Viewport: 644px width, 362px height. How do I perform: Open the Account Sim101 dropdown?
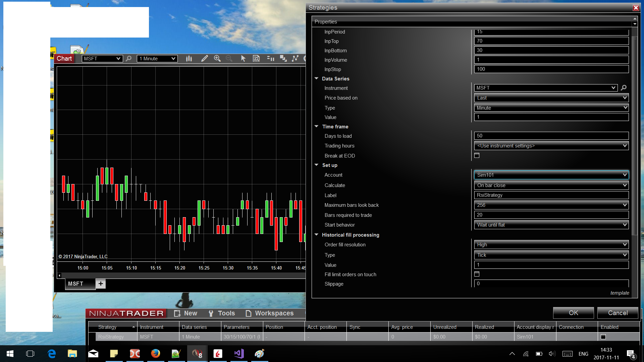tap(551, 175)
